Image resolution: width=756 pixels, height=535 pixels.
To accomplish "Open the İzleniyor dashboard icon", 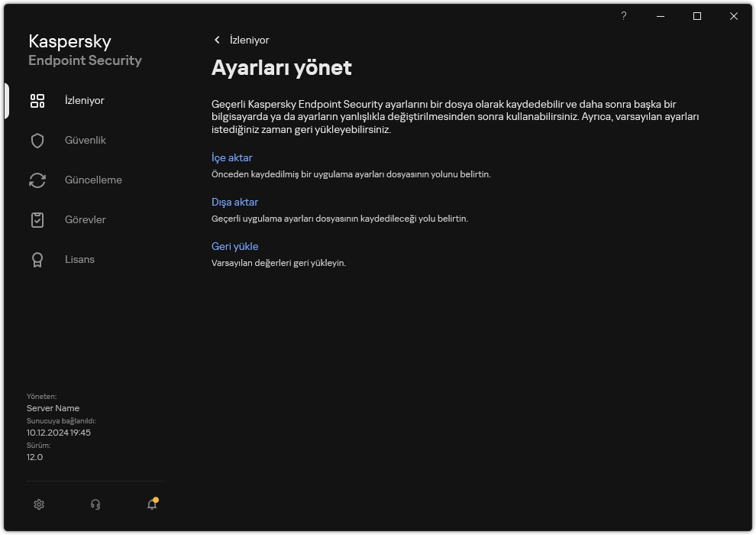I will 37,100.
